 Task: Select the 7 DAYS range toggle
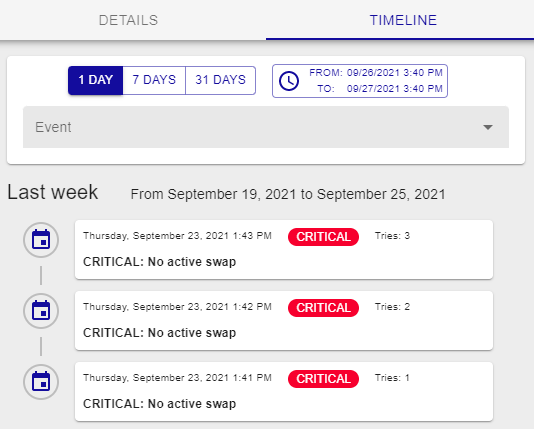point(154,80)
